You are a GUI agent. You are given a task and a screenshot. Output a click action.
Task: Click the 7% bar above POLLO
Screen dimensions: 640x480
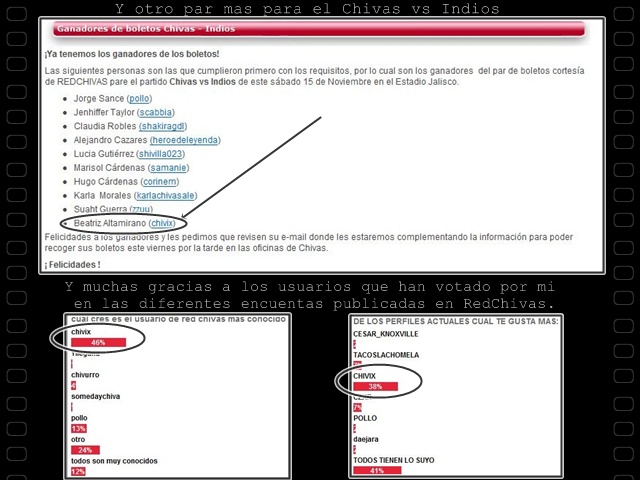pos(358,407)
